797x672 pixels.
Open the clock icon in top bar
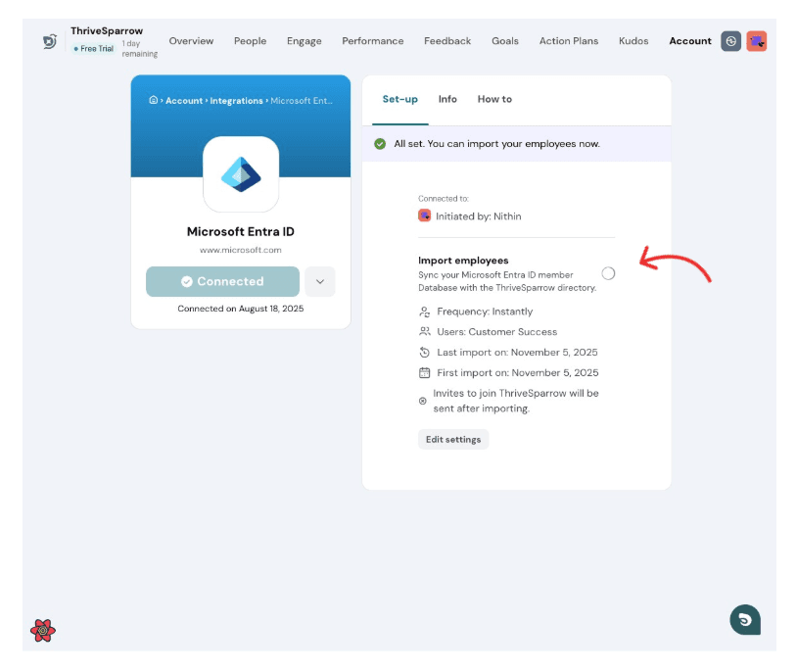pos(730,41)
